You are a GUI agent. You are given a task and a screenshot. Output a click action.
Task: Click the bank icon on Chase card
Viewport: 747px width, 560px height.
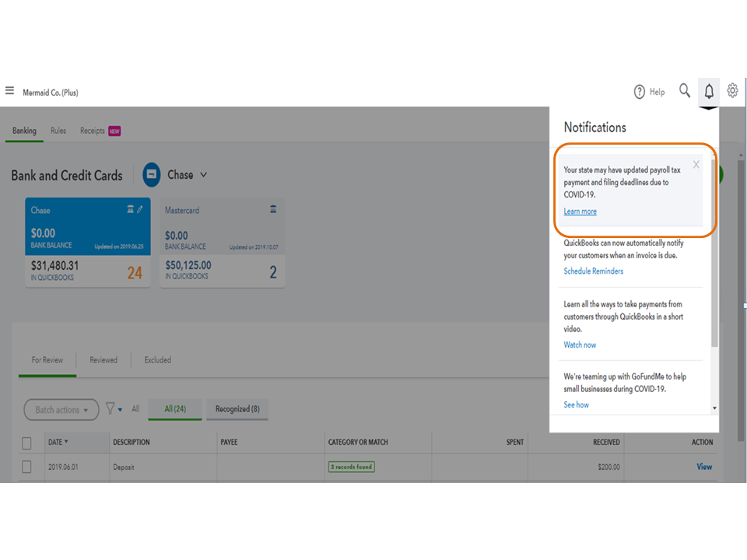(x=130, y=209)
